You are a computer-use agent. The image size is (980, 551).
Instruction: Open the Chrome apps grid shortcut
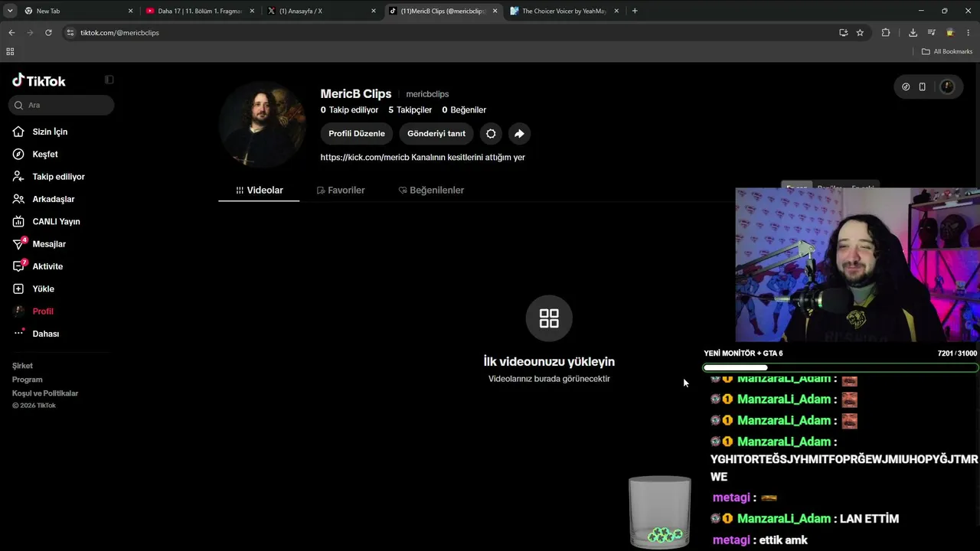(x=10, y=51)
